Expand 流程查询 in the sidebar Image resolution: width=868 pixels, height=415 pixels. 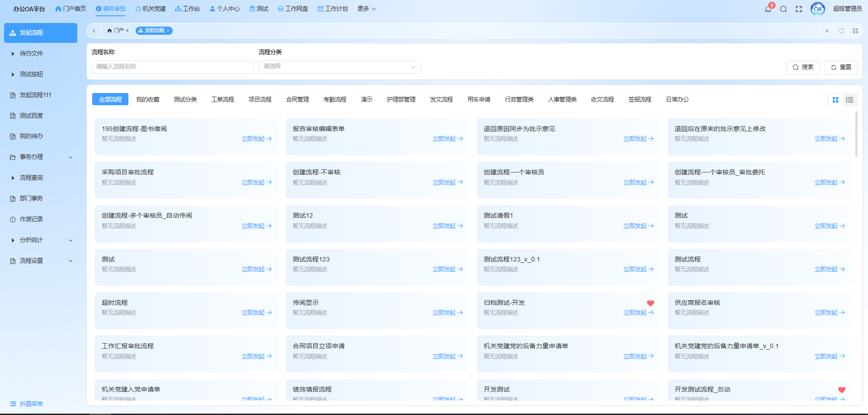pyautogui.click(x=41, y=178)
